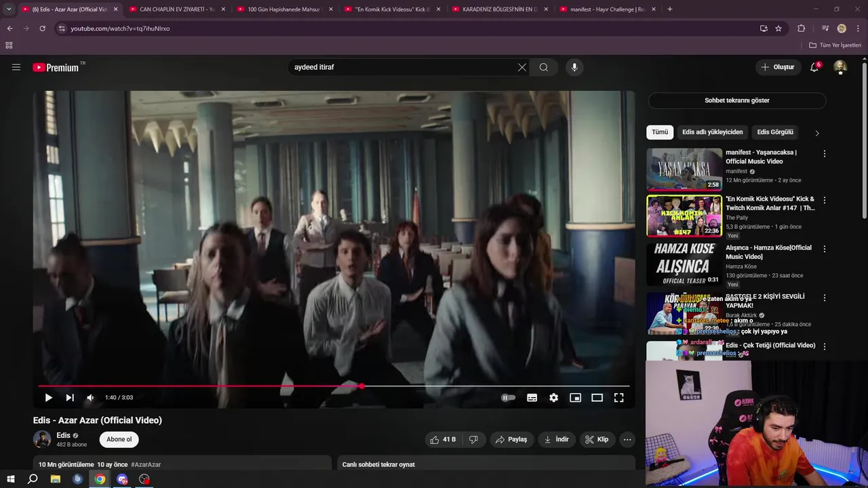Open Tüm Yer İşaretleri bookmarks folder
The width and height of the screenshot is (868, 488).
[835, 45]
